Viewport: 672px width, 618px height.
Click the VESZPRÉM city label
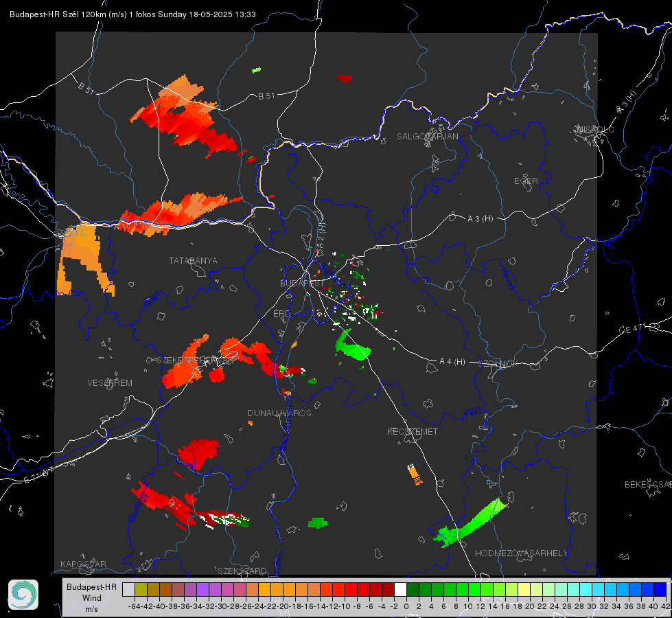[110, 382]
